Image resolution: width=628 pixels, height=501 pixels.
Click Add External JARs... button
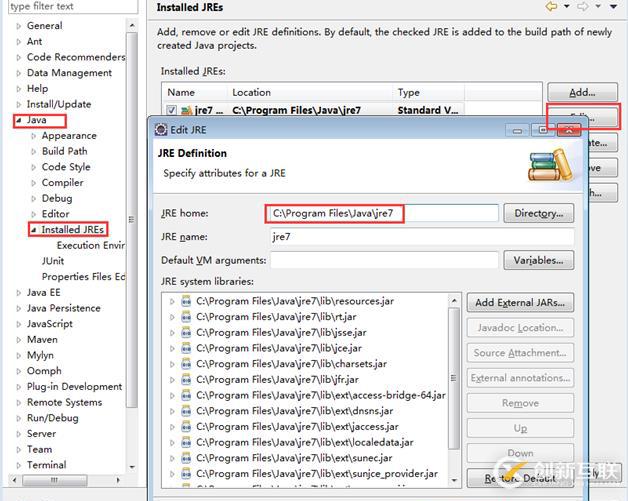(520, 303)
